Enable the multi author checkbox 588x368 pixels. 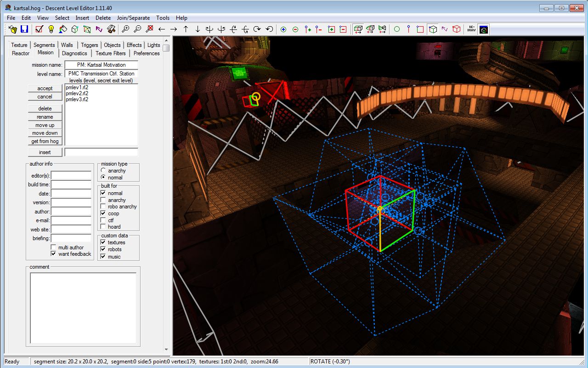pos(54,247)
